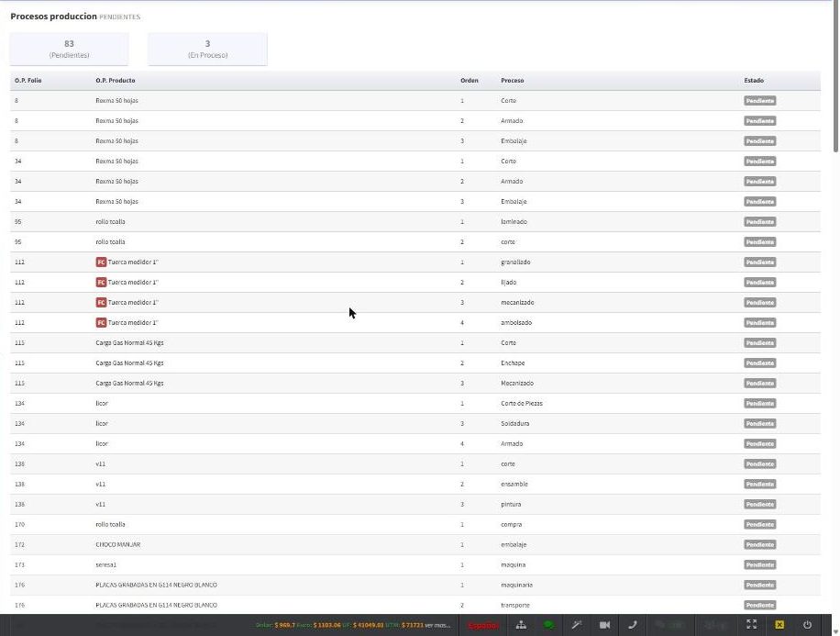840x636 pixels.
Task: Select the 83 Pendientes summary card
Action: click(x=69, y=49)
